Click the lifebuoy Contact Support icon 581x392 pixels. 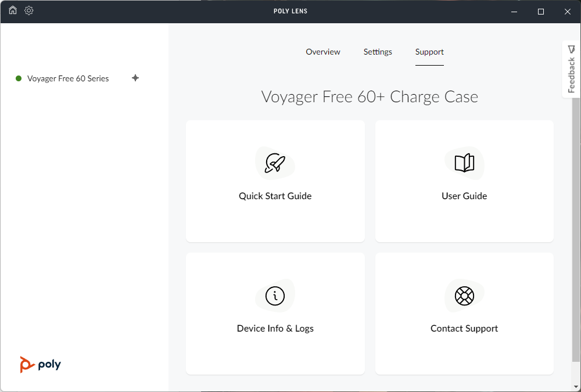464,296
